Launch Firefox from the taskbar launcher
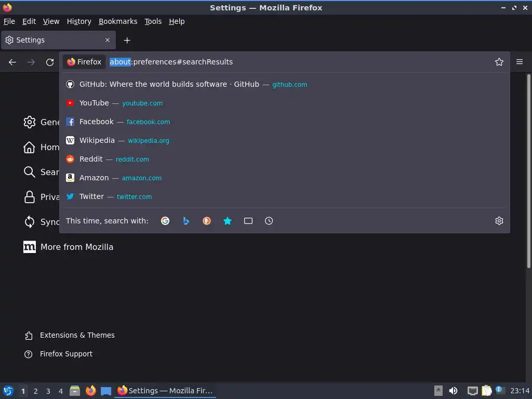This screenshot has width=532, height=399. pyautogui.click(x=90, y=391)
